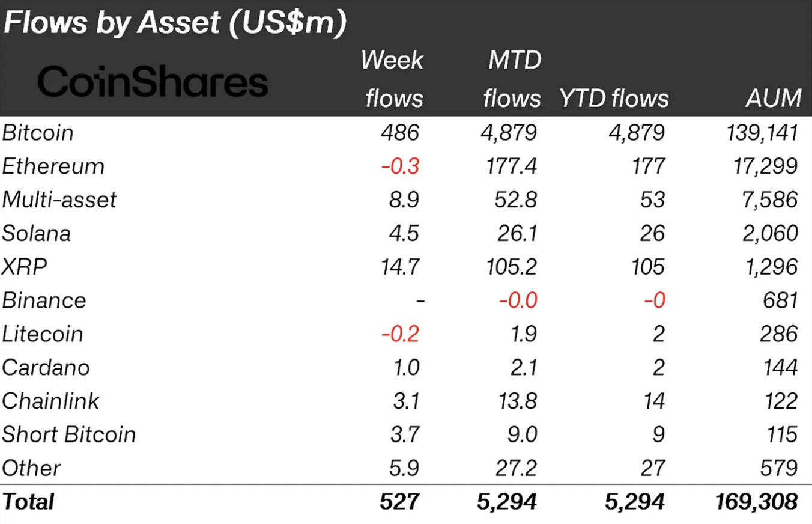Select the Cardano row label

(x=46, y=367)
